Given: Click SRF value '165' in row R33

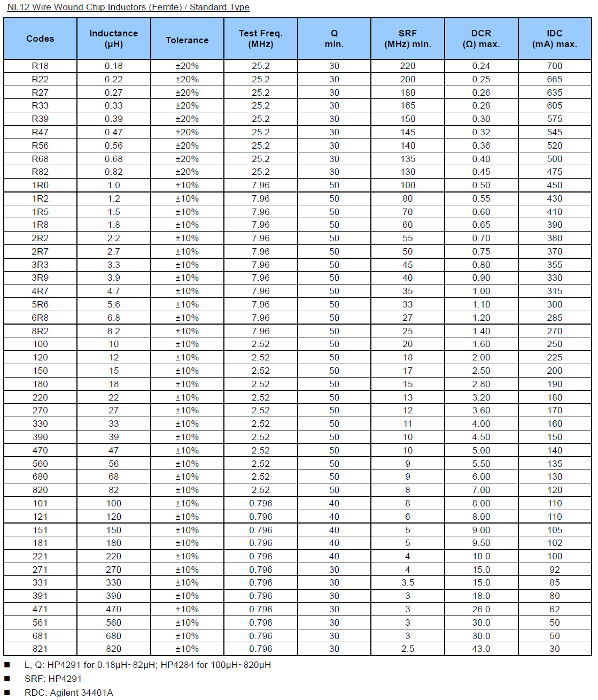Looking at the screenshot, I should [408, 105].
